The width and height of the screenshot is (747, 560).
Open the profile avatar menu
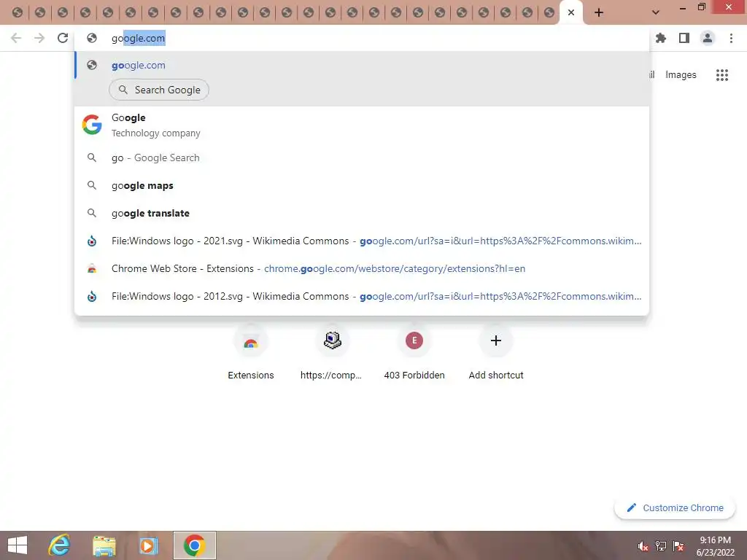[x=708, y=38]
